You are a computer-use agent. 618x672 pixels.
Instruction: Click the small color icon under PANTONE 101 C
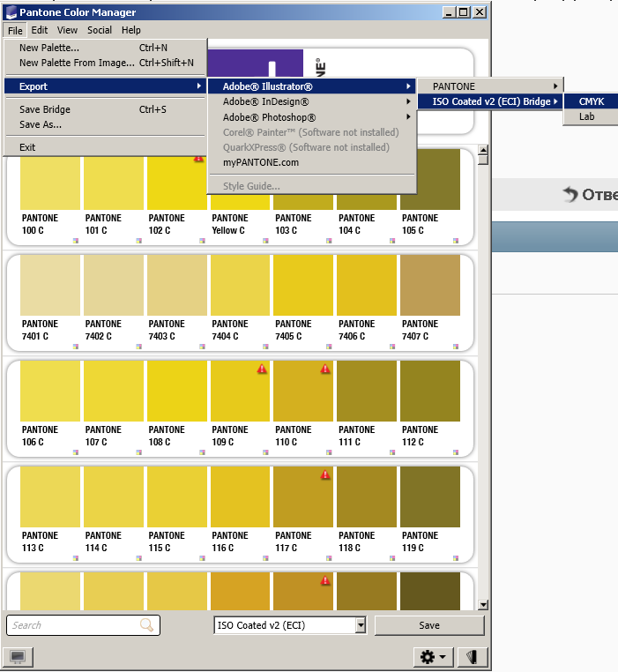[139, 241]
